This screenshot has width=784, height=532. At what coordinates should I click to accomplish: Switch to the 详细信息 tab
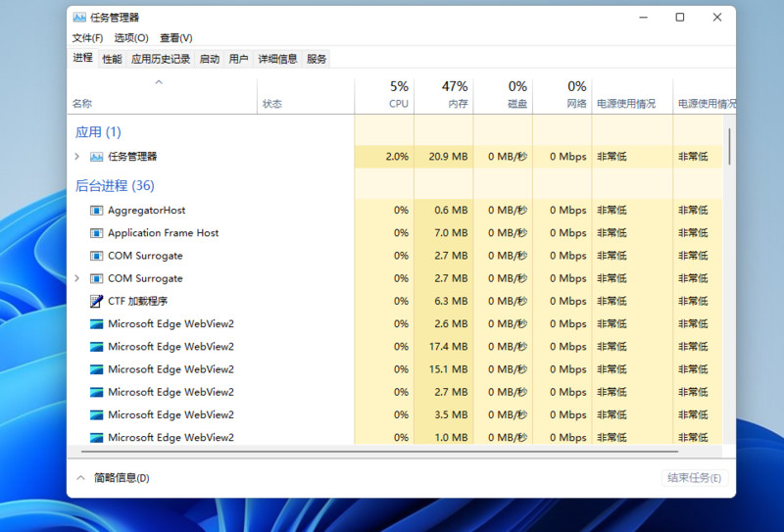coord(277,59)
